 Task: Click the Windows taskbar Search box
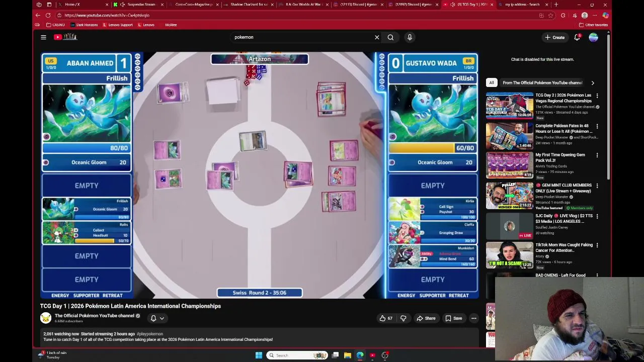point(298,355)
